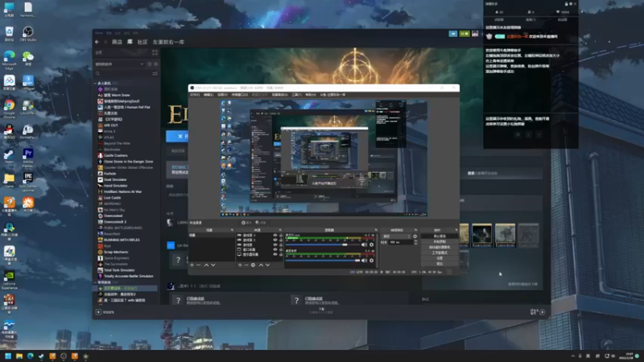The height and width of the screenshot is (362, 644).
Task: Open Steam friends and chat icon
Action: tap(542, 312)
